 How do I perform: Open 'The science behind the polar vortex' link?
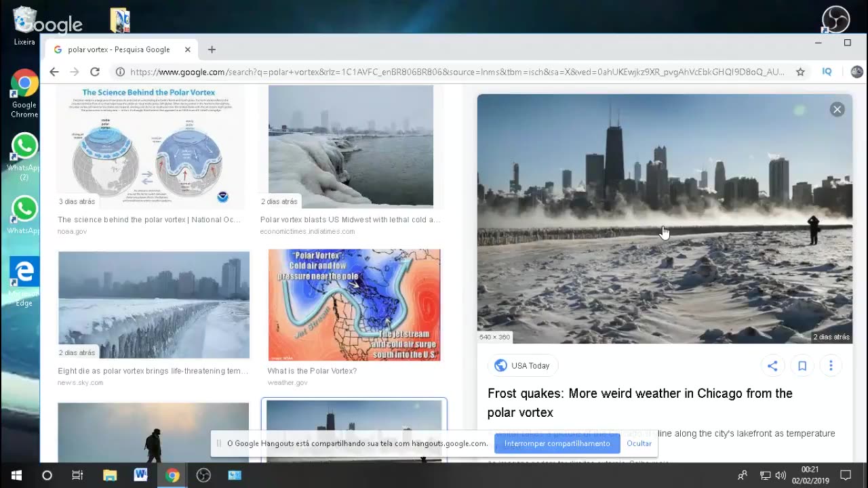click(149, 220)
